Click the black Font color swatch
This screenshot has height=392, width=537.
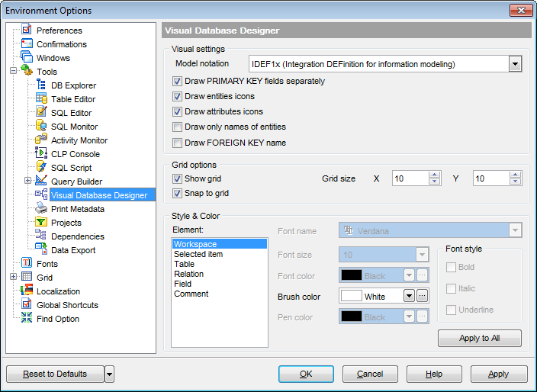click(x=352, y=275)
